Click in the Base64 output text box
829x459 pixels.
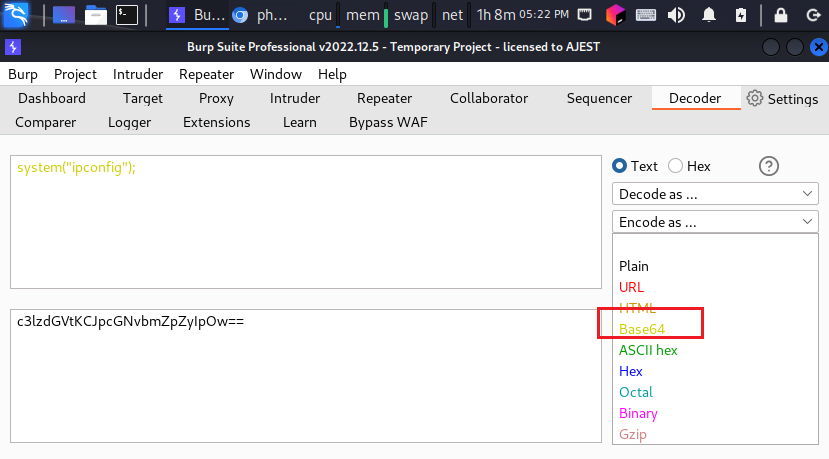(x=306, y=376)
